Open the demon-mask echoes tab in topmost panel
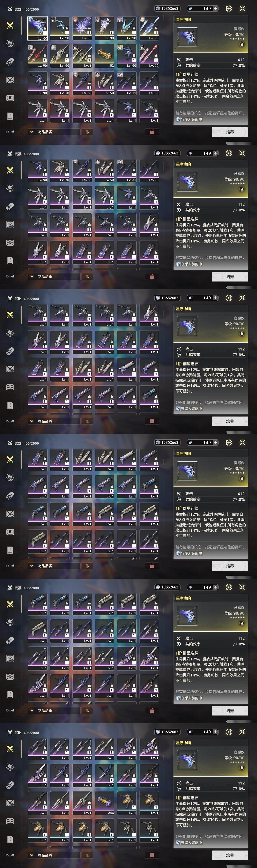 tap(10, 43)
